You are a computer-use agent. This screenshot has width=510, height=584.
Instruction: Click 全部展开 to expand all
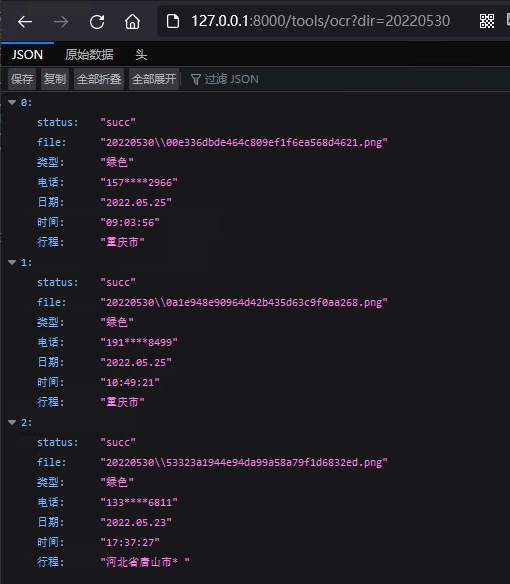pos(154,79)
